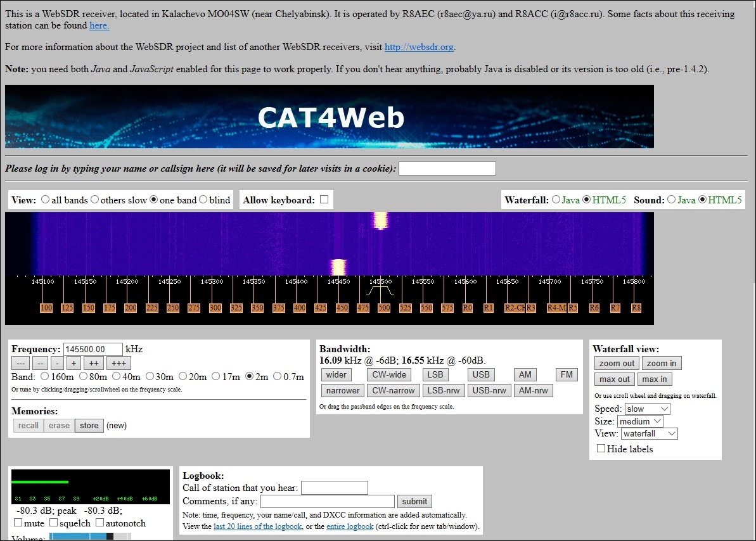This screenshot has height=541, width=756.
Task: Step frequency up with the '+' button
Action: coord(74,363)
